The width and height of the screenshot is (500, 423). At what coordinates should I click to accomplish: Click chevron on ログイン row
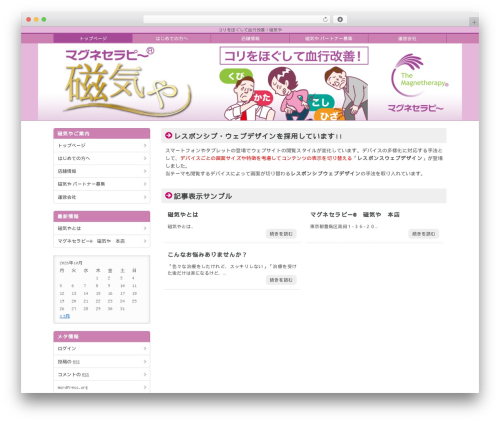[x=145, y=348]
